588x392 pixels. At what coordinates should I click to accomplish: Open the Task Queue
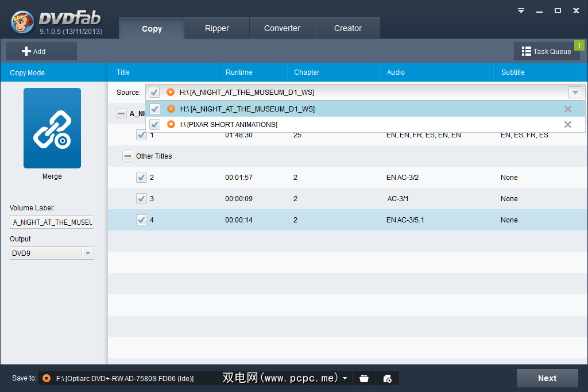coord(546,51)
